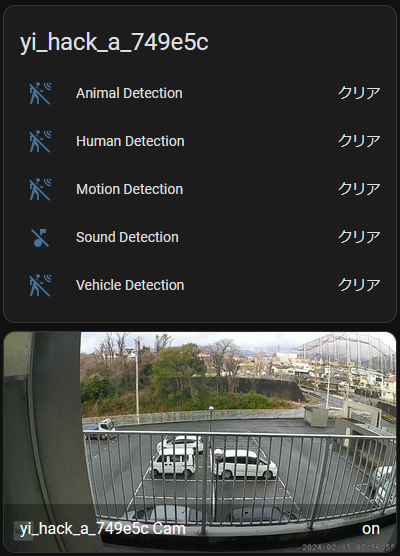Click the Sound Detection クリア state

[359, 237]
